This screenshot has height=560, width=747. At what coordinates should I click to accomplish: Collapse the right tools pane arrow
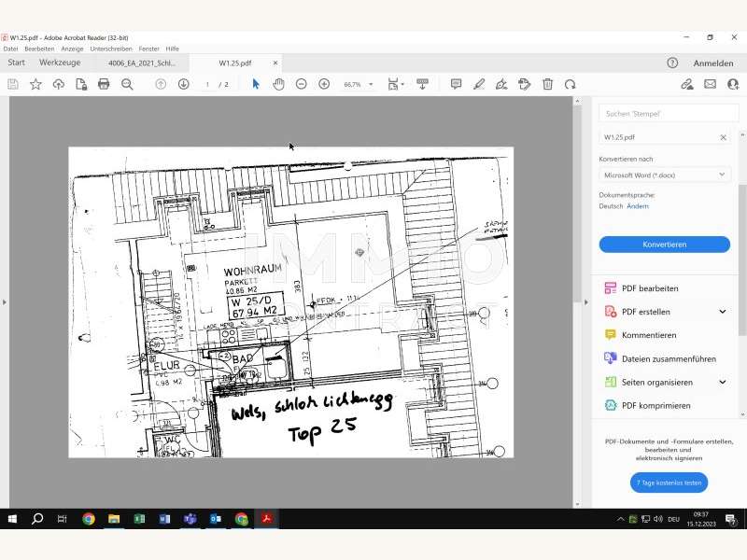click(586, 302)
